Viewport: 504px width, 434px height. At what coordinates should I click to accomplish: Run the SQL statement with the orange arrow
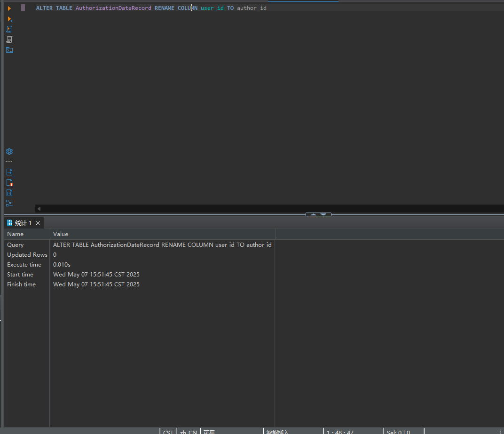coord(9,8)
